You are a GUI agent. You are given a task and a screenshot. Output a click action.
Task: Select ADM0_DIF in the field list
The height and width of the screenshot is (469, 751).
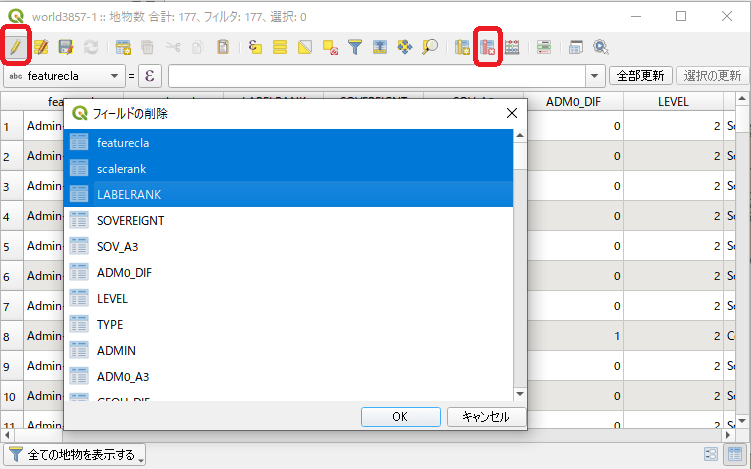[288, 272]
